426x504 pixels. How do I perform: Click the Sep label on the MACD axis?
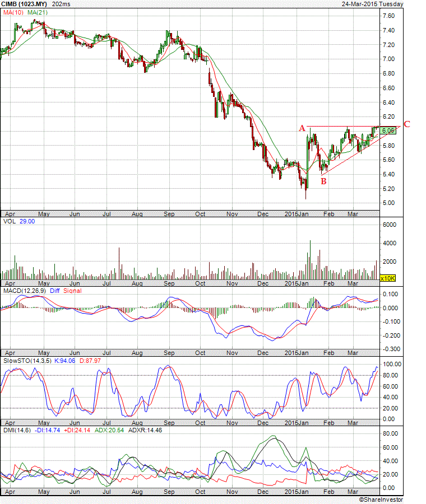pos(169,353)
